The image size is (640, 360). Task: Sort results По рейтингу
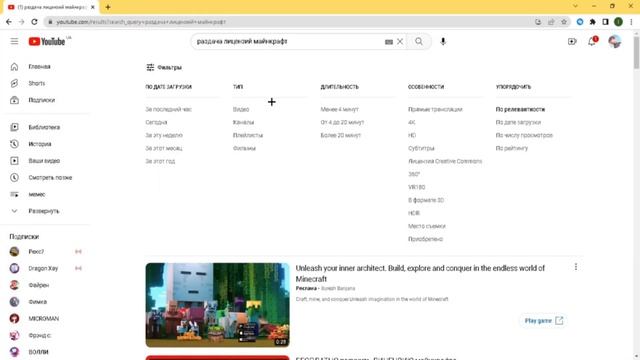pyautogui.click(x=511, y=148)
